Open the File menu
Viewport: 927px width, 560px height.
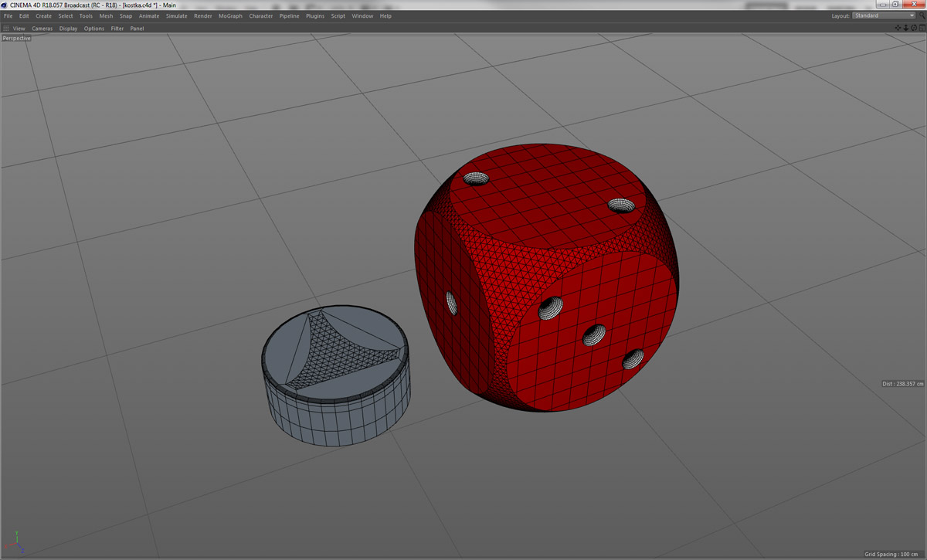(8, 15)
